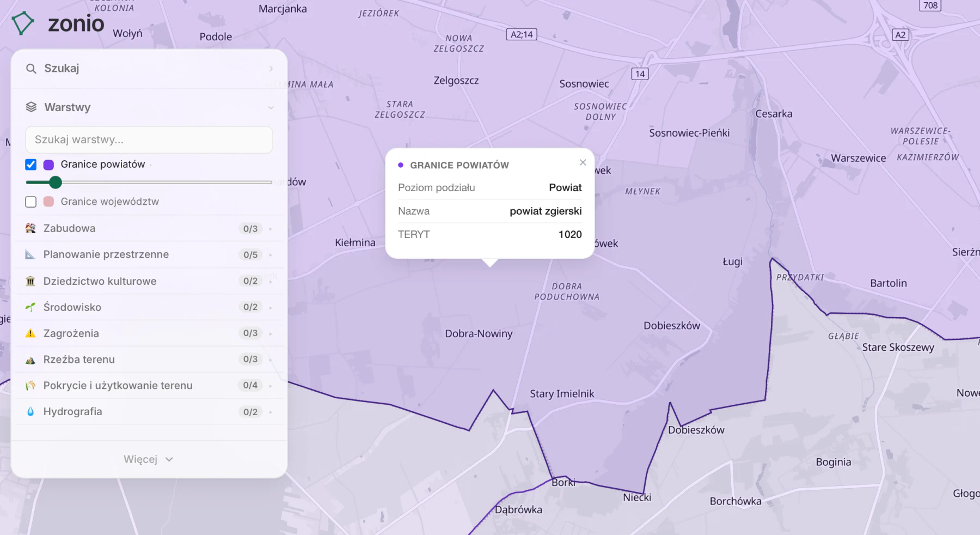This screenshot has height=535, width=980.
Task: Open the Rzeźba terenu layer group
Action: coord(149,360)
